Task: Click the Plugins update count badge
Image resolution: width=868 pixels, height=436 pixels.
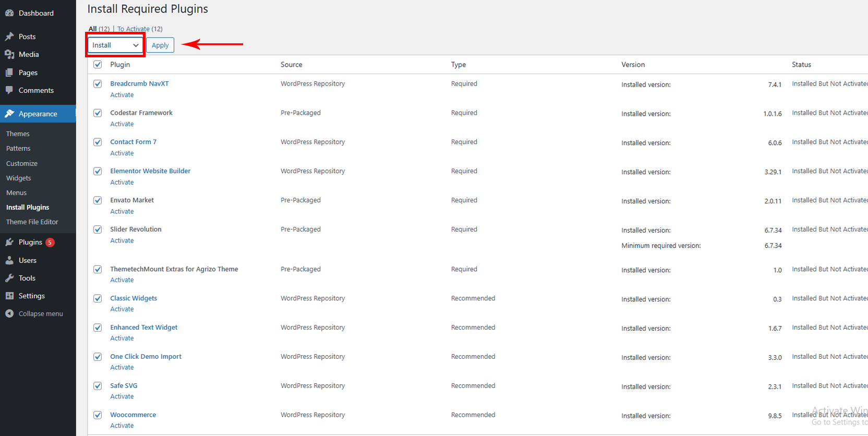Action: pos(50,242)
